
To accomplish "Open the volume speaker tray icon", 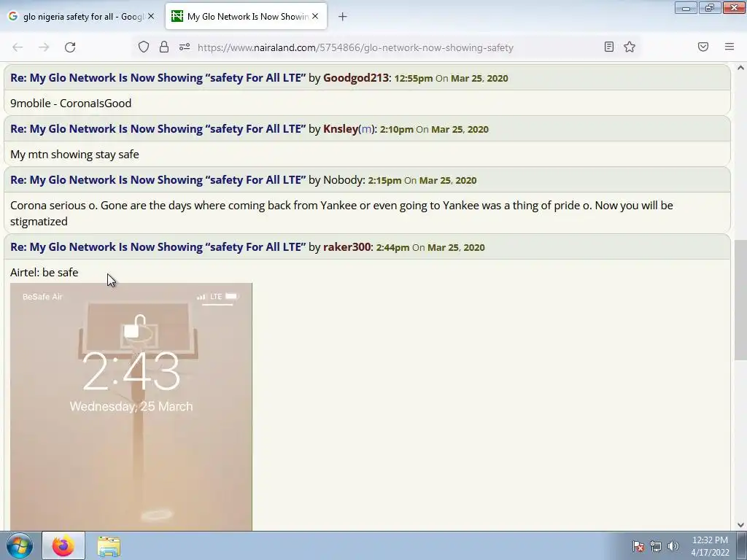I will (x=673, y=546).
